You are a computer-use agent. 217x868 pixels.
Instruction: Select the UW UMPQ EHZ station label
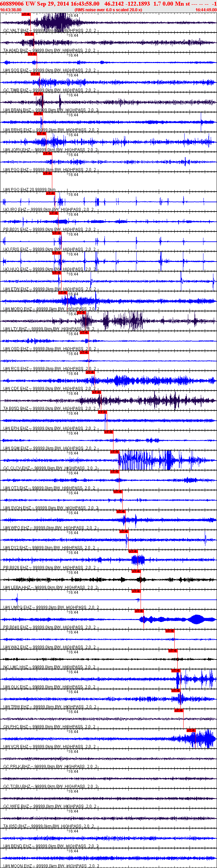[x=51, y=607]
